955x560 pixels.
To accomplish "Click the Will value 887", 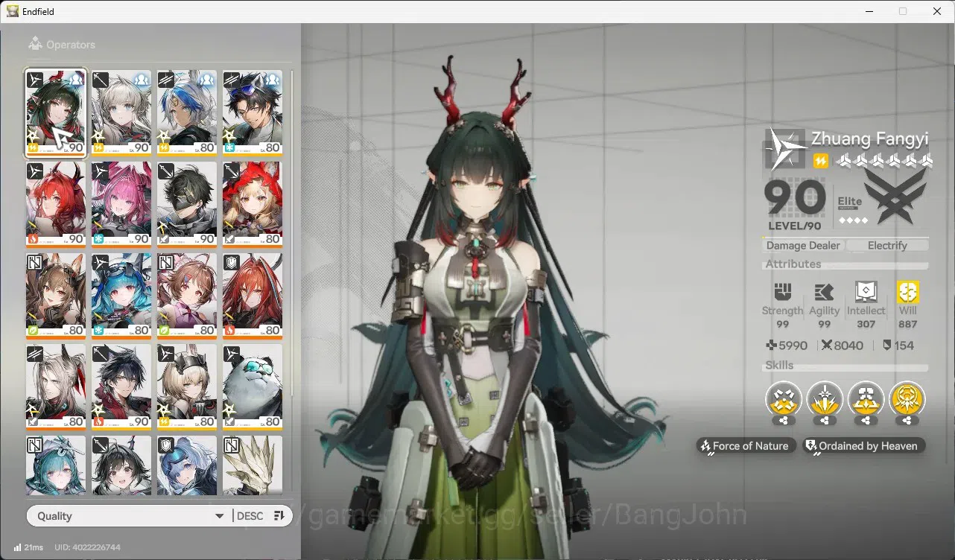I will [908, 325].
